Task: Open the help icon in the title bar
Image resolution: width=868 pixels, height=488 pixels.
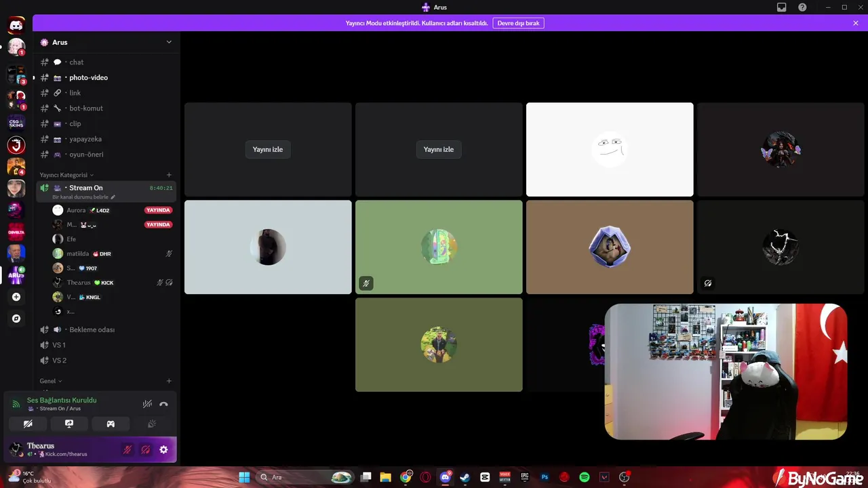Action: point(802,7)
